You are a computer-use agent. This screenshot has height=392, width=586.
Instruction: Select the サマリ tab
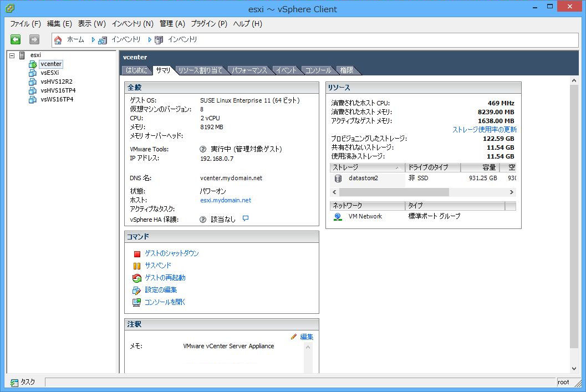click(164, 70)
